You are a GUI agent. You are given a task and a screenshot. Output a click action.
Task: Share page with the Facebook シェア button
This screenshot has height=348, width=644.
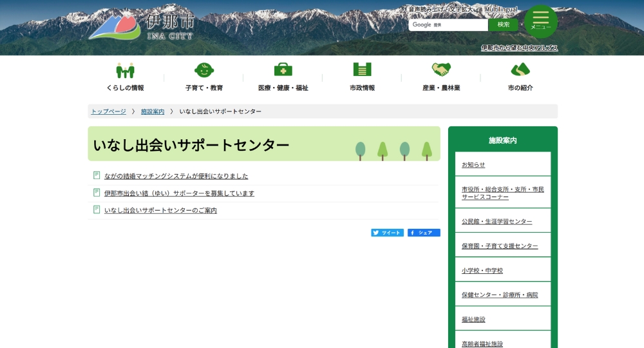pos(424,233)
